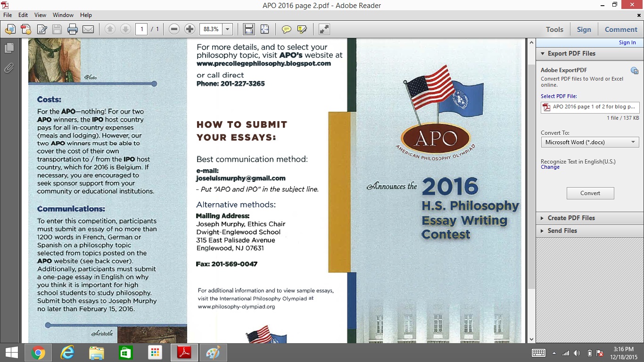Open the Help menu

click(86, 15)
